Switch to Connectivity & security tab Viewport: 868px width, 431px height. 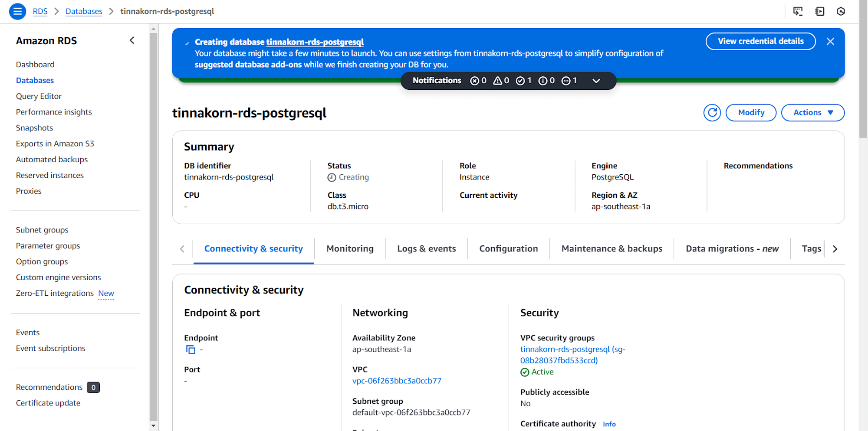tap(253, 249)
